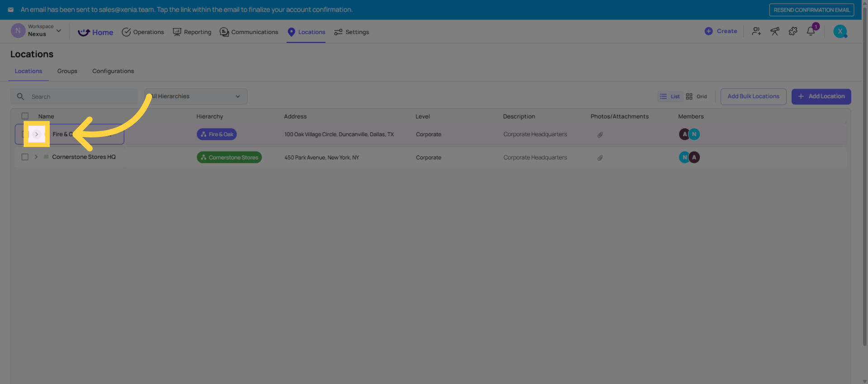This screenshot has height=384, width=868.
Task: Expand the Fire & Oak location row
Action: click(x=37, y=134)
